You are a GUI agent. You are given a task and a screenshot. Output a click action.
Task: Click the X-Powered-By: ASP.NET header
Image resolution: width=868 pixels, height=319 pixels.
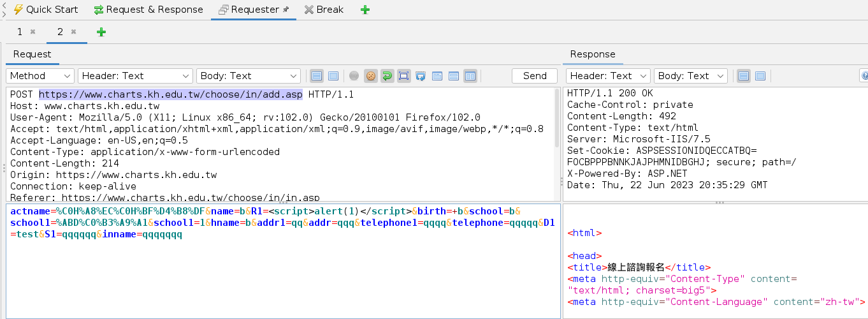tap(627, 174)
